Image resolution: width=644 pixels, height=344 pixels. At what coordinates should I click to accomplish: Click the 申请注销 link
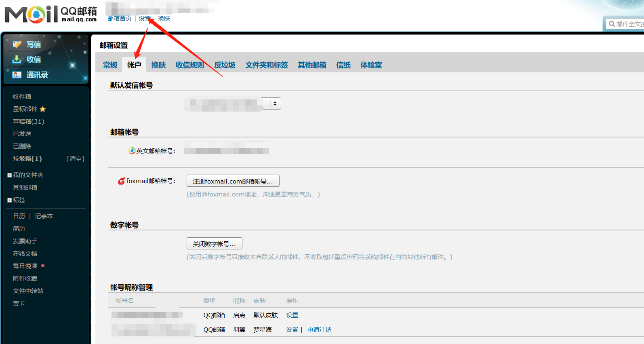tap(319, 330)
